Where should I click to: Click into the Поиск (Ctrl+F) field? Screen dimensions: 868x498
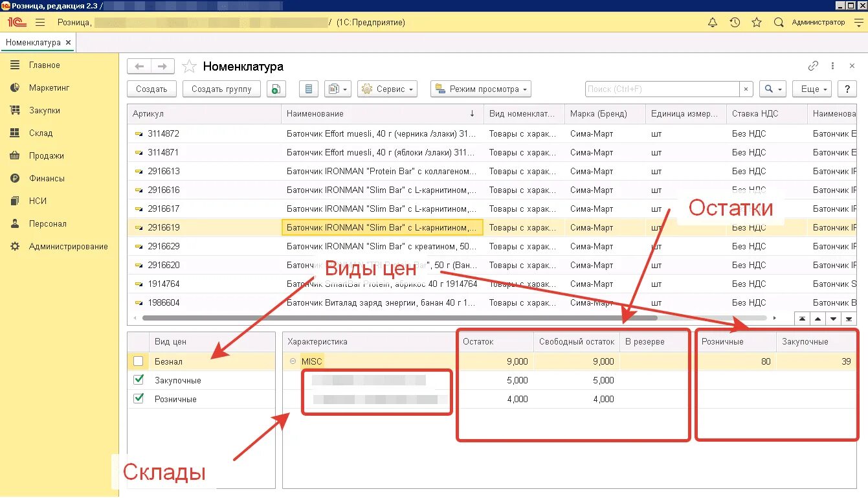[662, 89]
